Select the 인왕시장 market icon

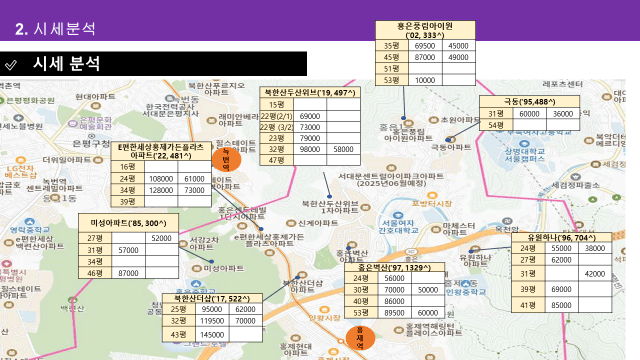tap(324, 310)
